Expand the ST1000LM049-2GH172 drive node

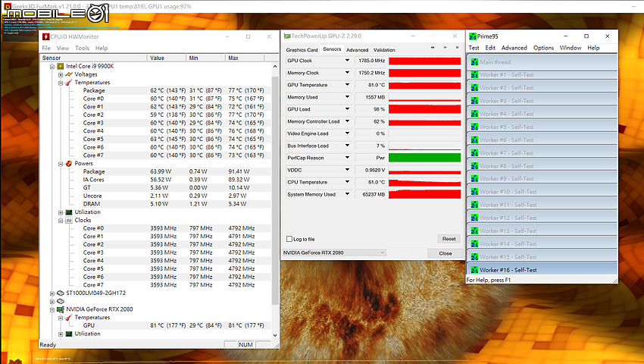(52, 293)
